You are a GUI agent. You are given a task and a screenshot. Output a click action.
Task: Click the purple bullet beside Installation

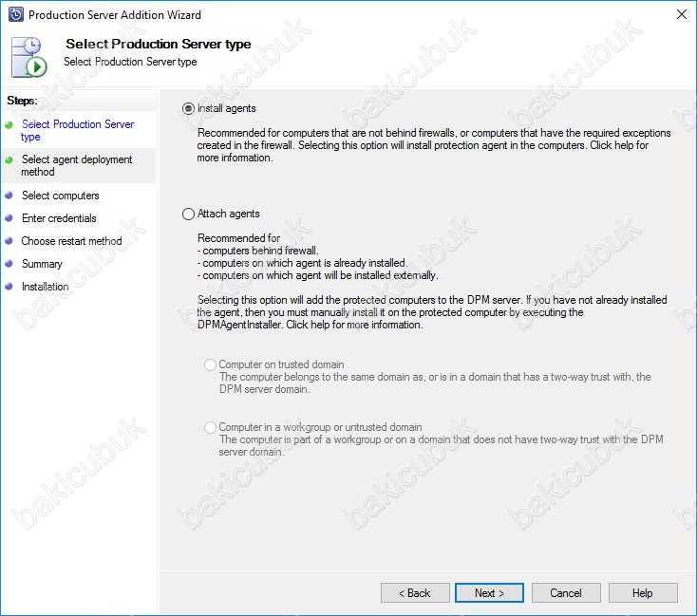tap(9, 287)
